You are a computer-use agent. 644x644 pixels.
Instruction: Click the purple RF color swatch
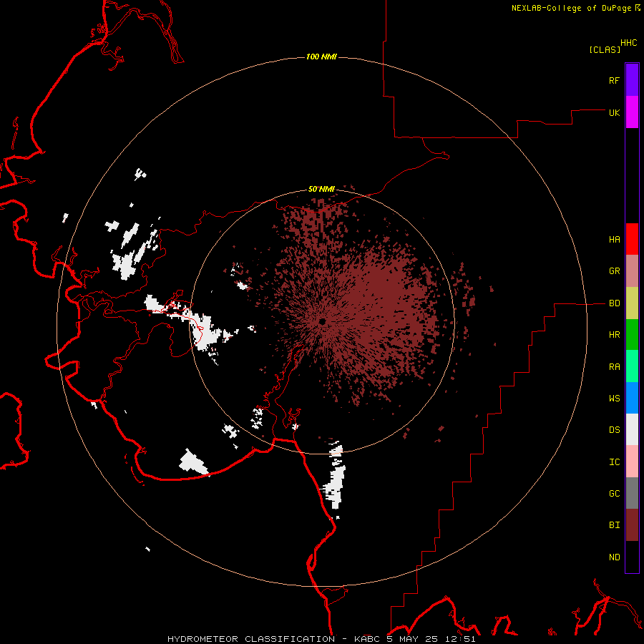(x=632, y=80)
